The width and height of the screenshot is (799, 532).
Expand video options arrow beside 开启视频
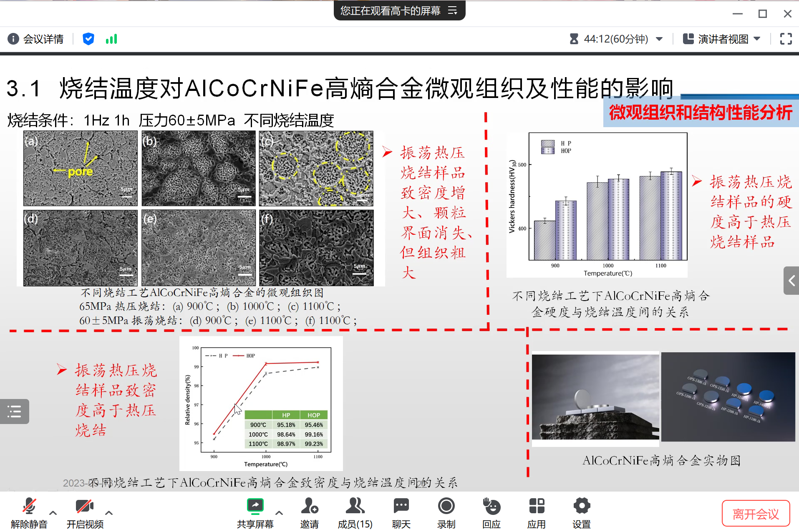point(109,513)
